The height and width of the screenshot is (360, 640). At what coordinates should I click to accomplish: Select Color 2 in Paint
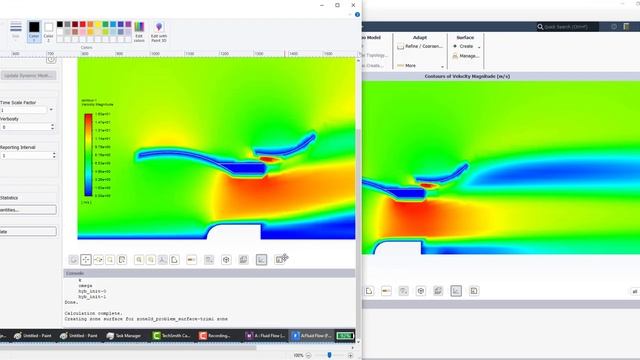pyautogui.click(x=49, y=32)
